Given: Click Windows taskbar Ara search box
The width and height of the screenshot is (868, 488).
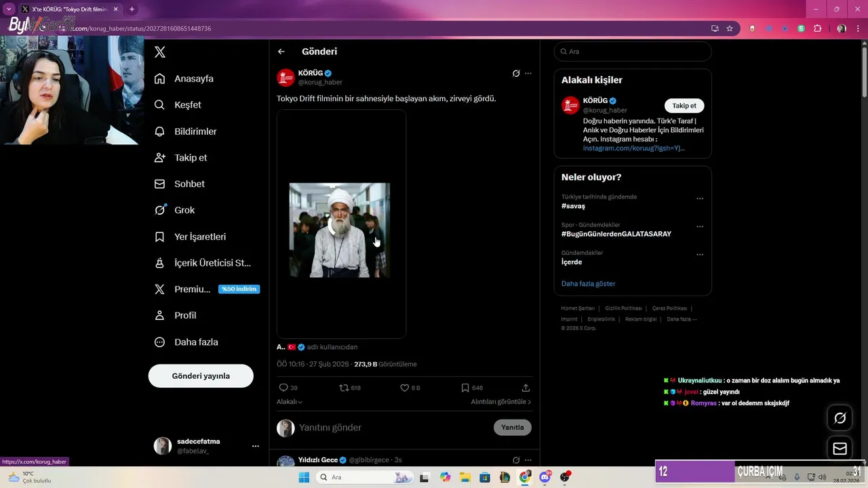Looking at the screenshot, I should tap(364, 477).
